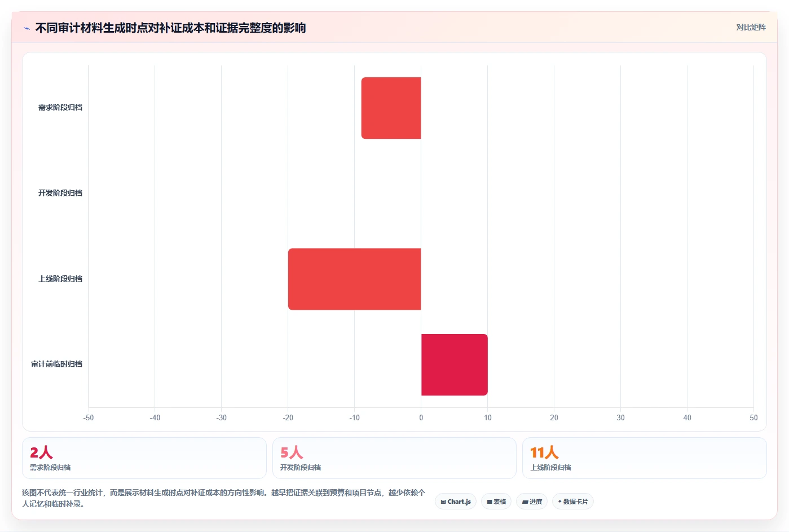Click the 需求阶段归档 axis label

coord(60,107)
